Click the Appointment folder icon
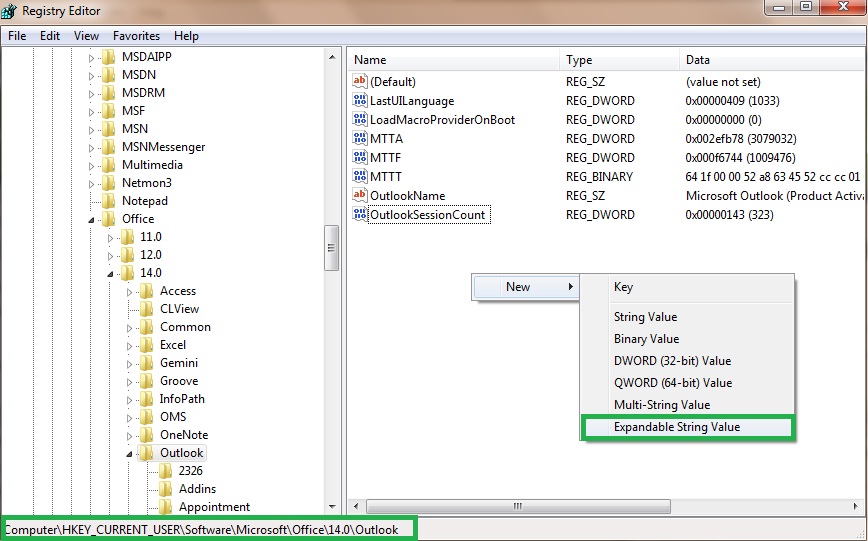The width and height of the screenshot is (868, 541). pyautogui.click(x=165, y=507)
